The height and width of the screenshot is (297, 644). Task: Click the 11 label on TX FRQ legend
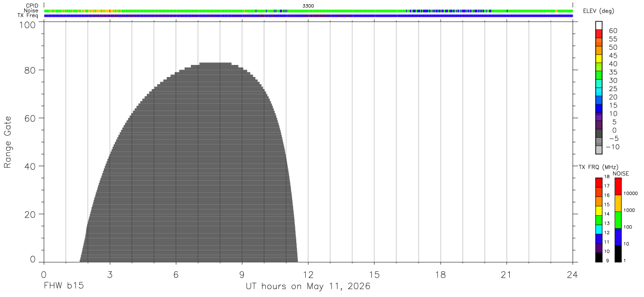pyautogui.click(x=606, y=242)
